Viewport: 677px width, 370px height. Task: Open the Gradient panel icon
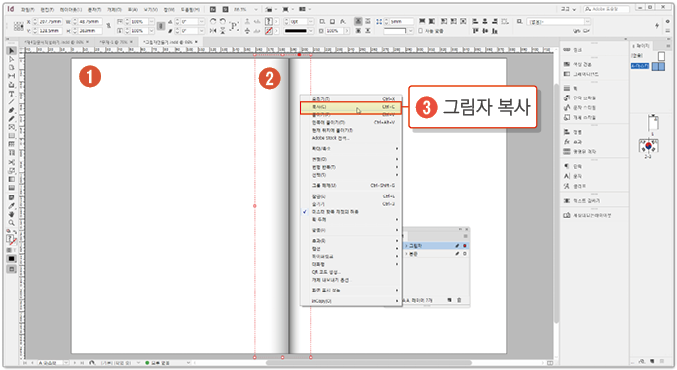[x=580, y=74]
